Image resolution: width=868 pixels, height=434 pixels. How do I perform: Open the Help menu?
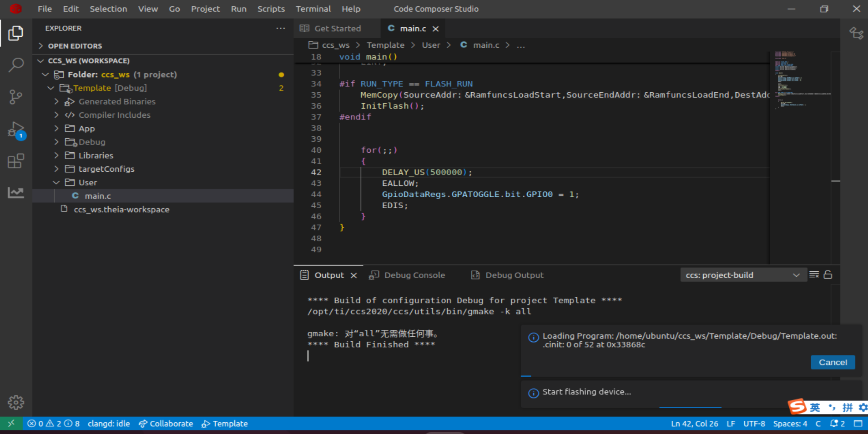click(x=351, y=9)
